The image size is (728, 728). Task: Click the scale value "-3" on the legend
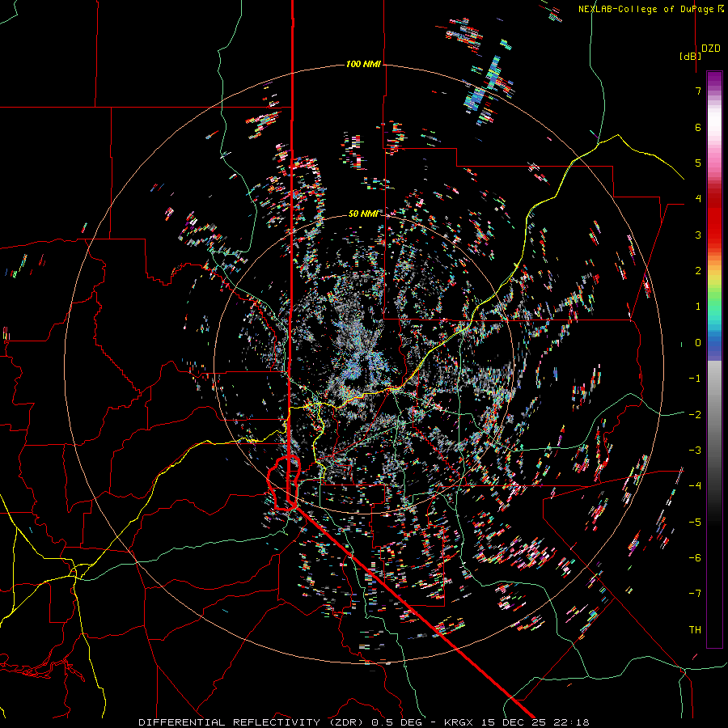(695, 451)
